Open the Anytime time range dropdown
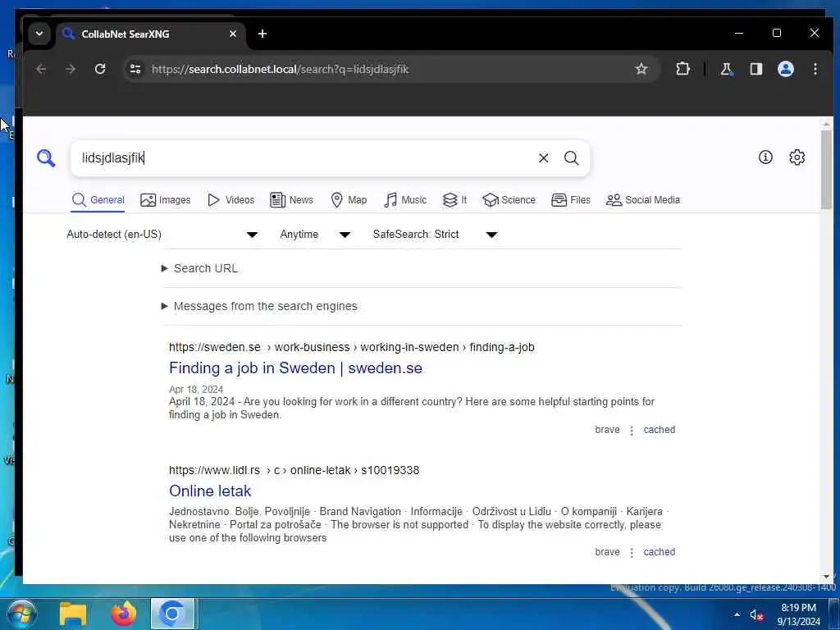Screen dimensions: 840x630 315,234
